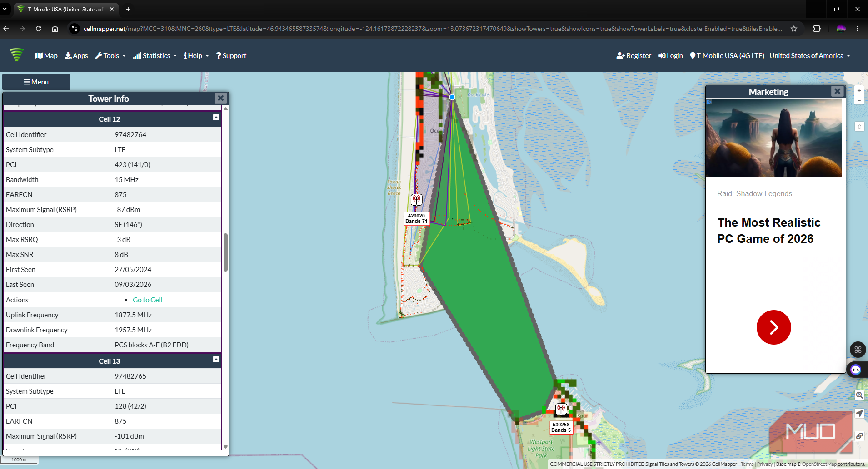Click the blue selected tower dot
868x469 pixels.
pos(452,97)
